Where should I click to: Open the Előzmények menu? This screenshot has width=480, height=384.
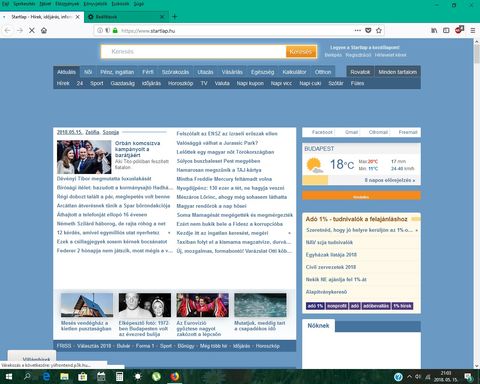pos(67,4)
